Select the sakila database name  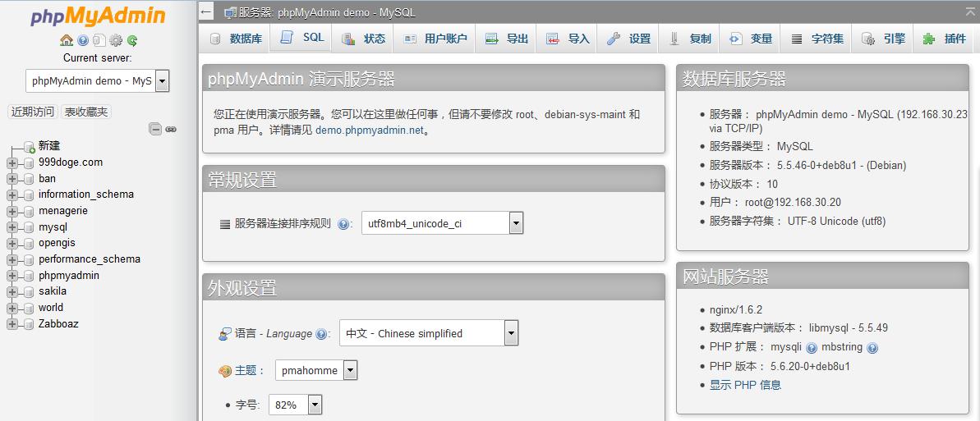[x=53, y=291]
